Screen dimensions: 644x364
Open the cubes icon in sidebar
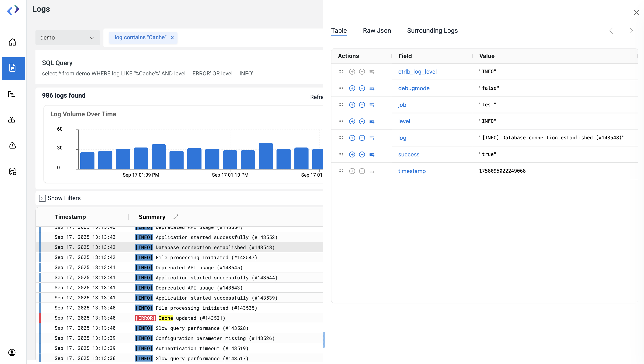[12, 120]
